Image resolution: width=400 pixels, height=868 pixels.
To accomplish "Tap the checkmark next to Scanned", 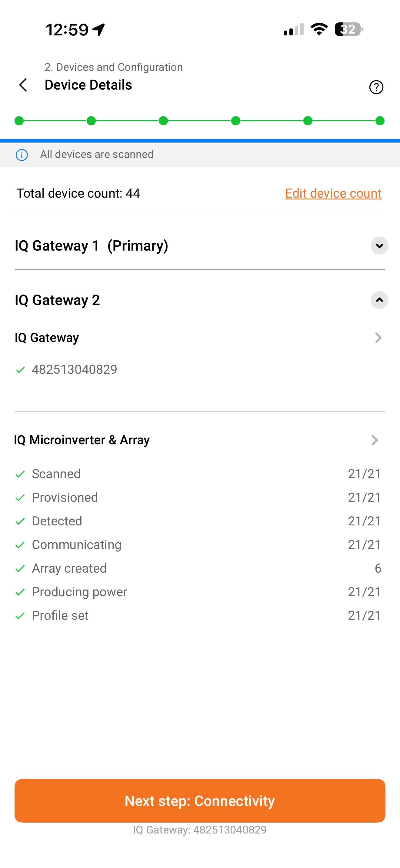I will pyautogui.click(x=20, y=474).
